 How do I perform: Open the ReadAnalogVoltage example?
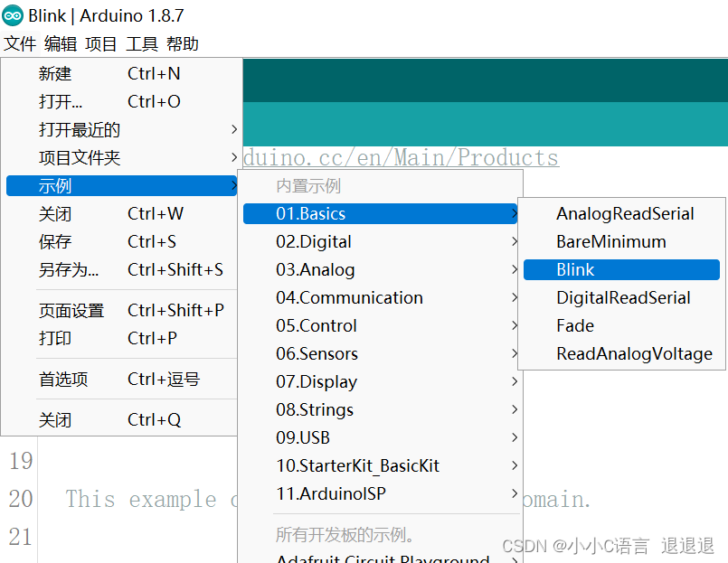[x=624, y=353]
